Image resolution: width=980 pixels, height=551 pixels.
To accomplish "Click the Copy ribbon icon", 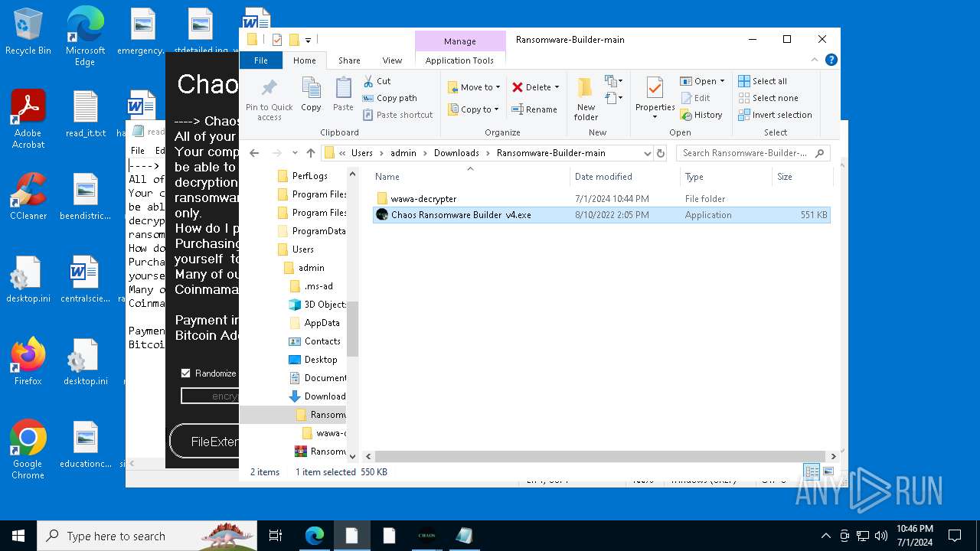I will tap(311, 87).
